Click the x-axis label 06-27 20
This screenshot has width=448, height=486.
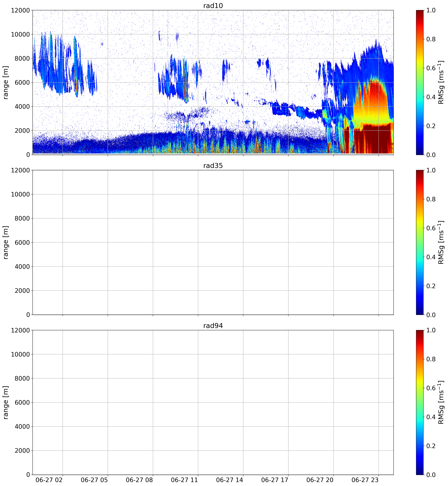click(320, 480)
